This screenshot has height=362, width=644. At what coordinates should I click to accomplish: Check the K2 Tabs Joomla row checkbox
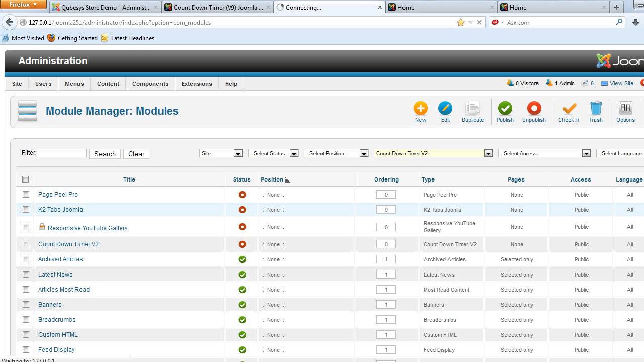26,209
